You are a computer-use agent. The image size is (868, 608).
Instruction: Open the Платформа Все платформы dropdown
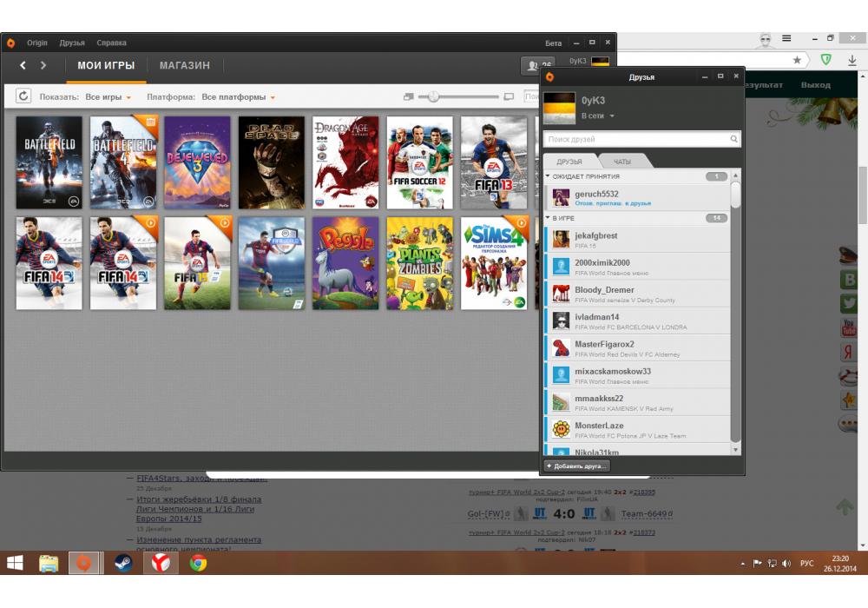click(238, 97)
